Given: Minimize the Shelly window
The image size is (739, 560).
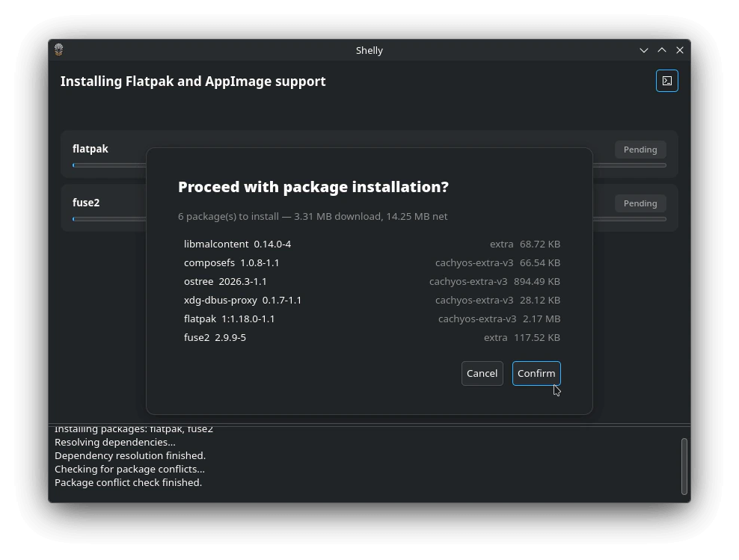Looking at the screenshot, I should coord(644,50).
